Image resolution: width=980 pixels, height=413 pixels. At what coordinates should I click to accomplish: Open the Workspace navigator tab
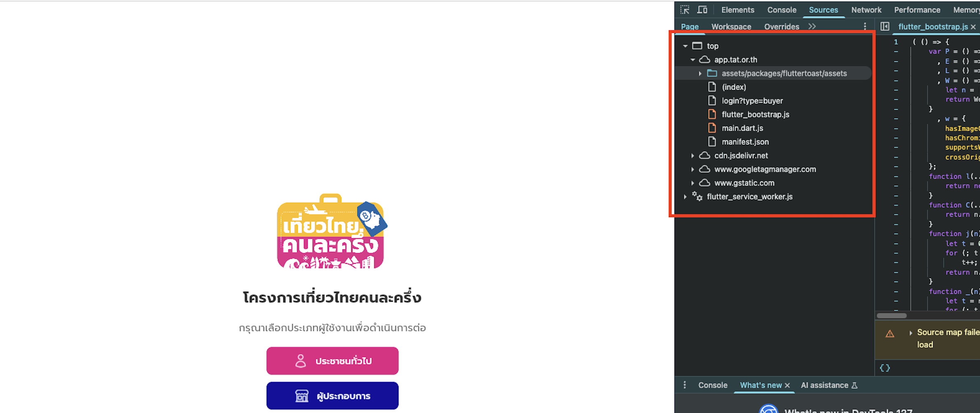[731, 27]
